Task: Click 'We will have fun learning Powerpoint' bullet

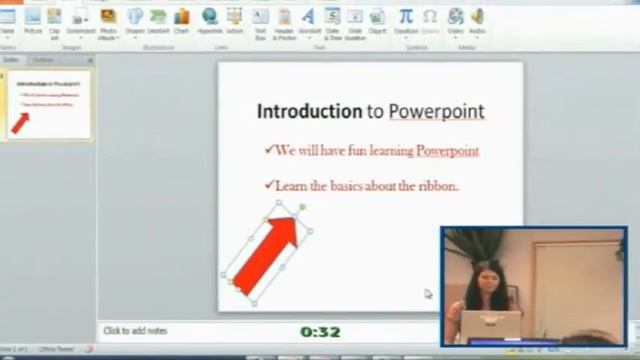Action: click(372, 151)
